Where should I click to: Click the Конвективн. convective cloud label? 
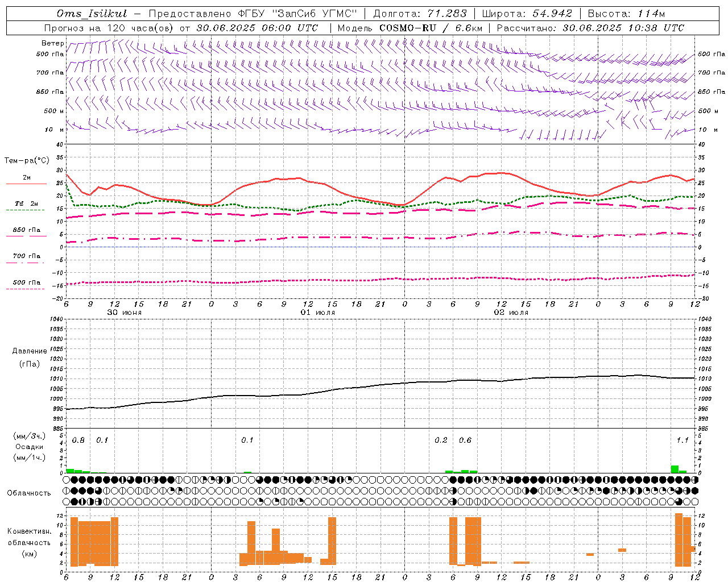tap(30, 531)
